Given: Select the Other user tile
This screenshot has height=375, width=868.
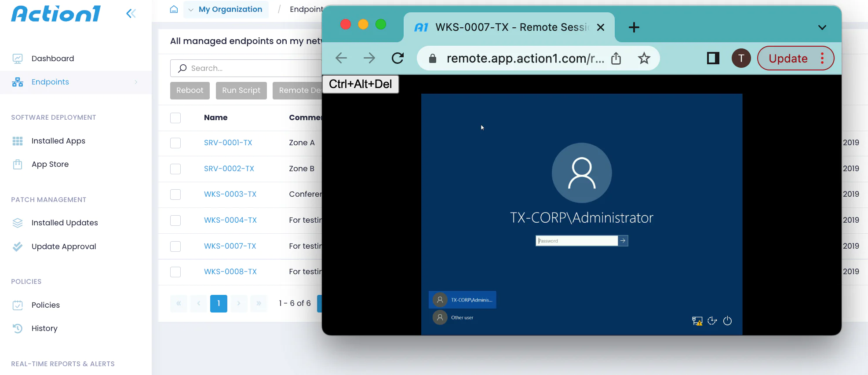Looking at the screenshot, I should click(x=453, y=317).
